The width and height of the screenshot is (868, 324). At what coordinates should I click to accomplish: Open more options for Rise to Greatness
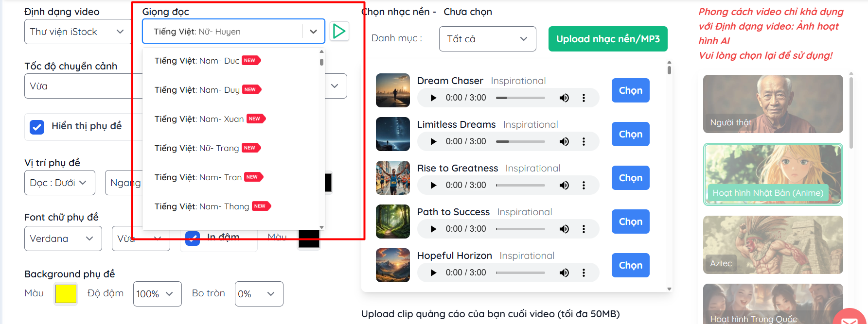[584, 185]
